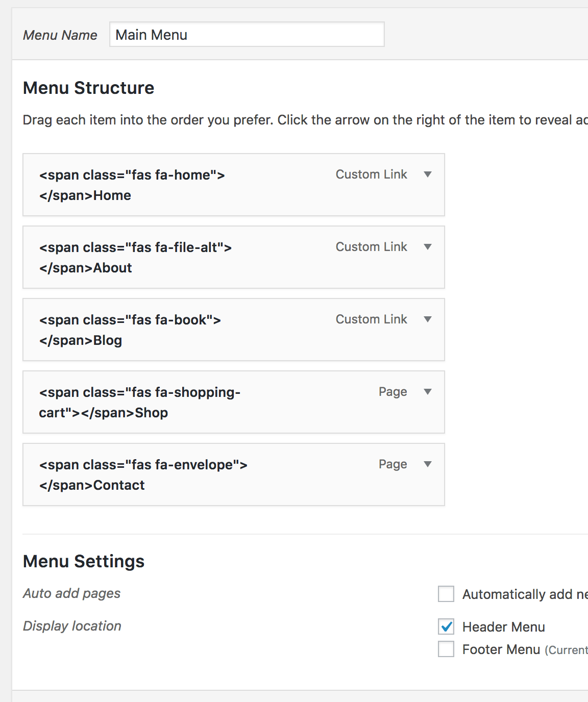The height and width of the screenshot is (702, 588).
Task: Click the Footer Menu label text
Action: coord(501,649)
